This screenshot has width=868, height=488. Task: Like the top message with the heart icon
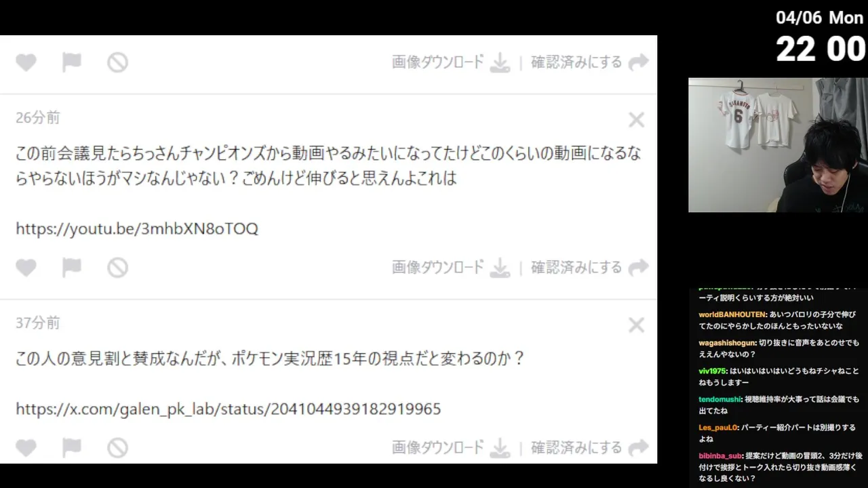(26, 62)
